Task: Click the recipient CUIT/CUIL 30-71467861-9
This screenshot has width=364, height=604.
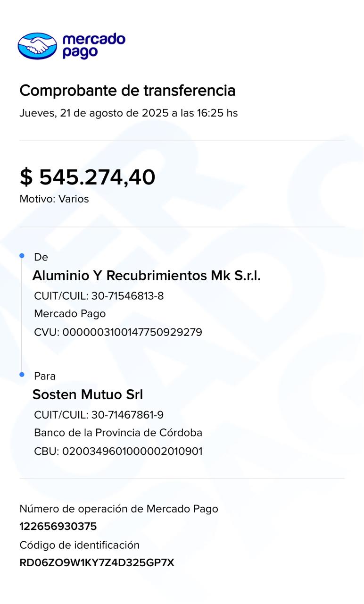Action: [99, 415]
